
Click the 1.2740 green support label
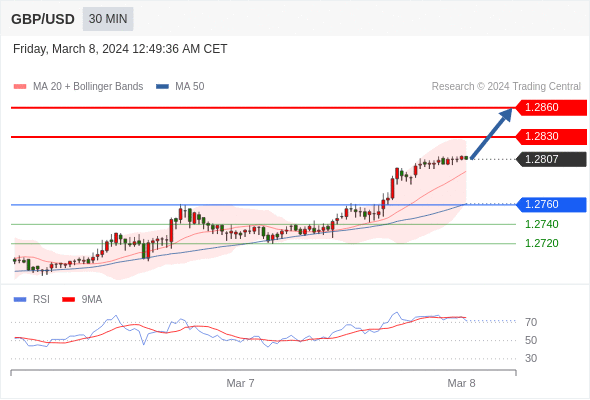[542, 224]
